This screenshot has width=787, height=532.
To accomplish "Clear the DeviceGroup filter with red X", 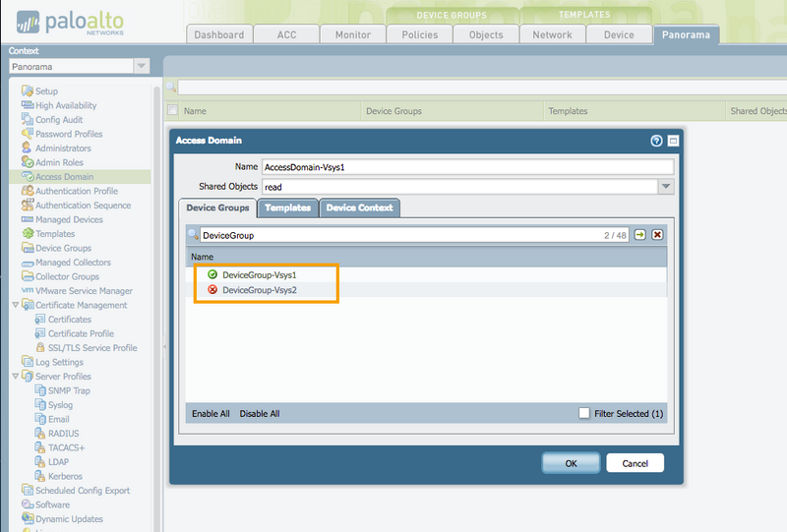I will tap(657, 235).
